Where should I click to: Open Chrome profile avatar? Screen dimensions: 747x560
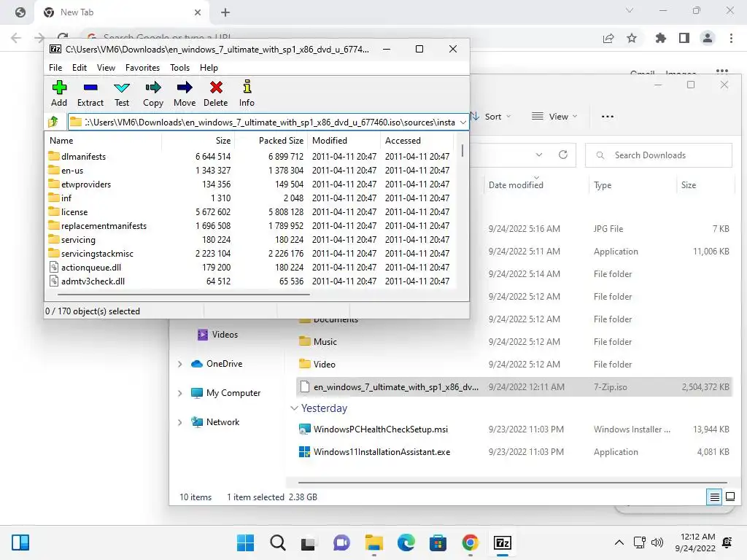[708, 38]
